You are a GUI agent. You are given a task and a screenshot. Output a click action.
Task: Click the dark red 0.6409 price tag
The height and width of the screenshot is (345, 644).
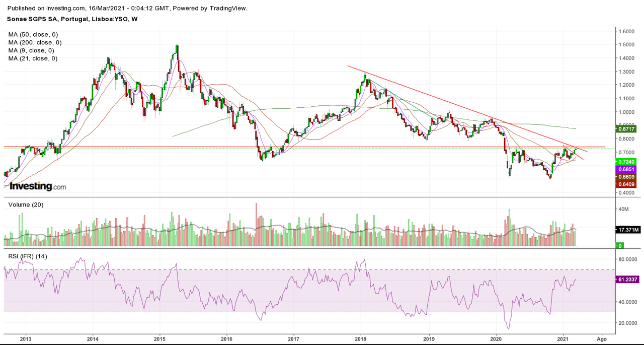tap(626, 184)
